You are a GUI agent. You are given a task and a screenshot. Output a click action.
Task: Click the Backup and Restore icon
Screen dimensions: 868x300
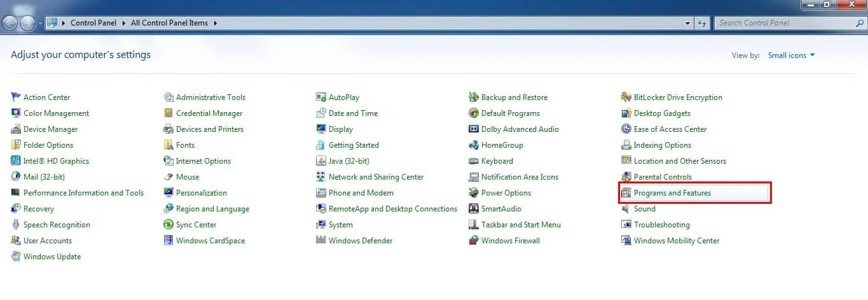[x=474, y=97]
